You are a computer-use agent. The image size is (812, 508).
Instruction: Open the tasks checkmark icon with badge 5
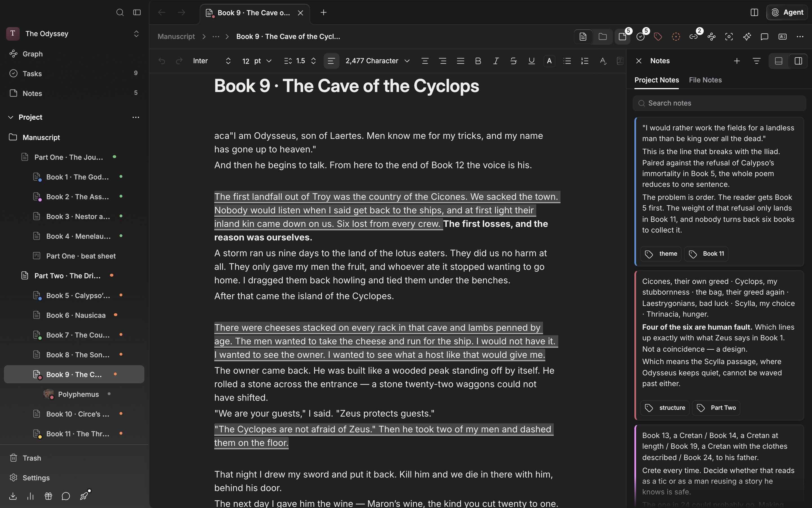641,36
